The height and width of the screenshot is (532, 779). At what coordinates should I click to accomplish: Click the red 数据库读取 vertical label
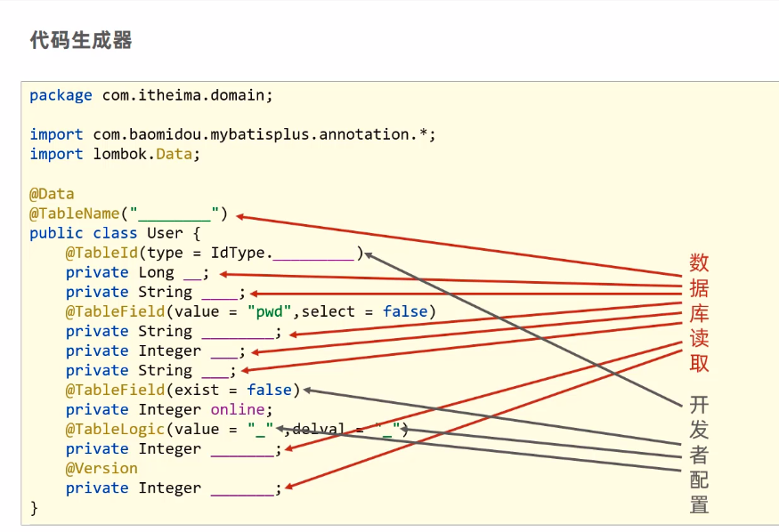tap(699, 313)
